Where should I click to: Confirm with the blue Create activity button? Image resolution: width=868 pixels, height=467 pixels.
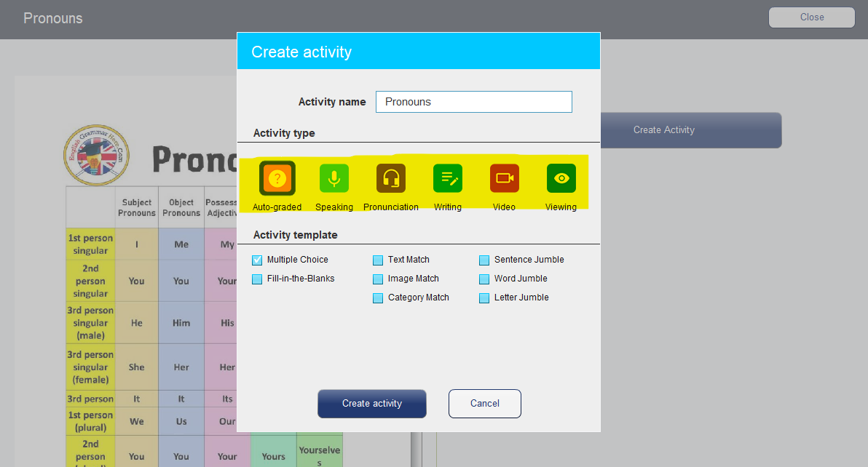[372, 404]
